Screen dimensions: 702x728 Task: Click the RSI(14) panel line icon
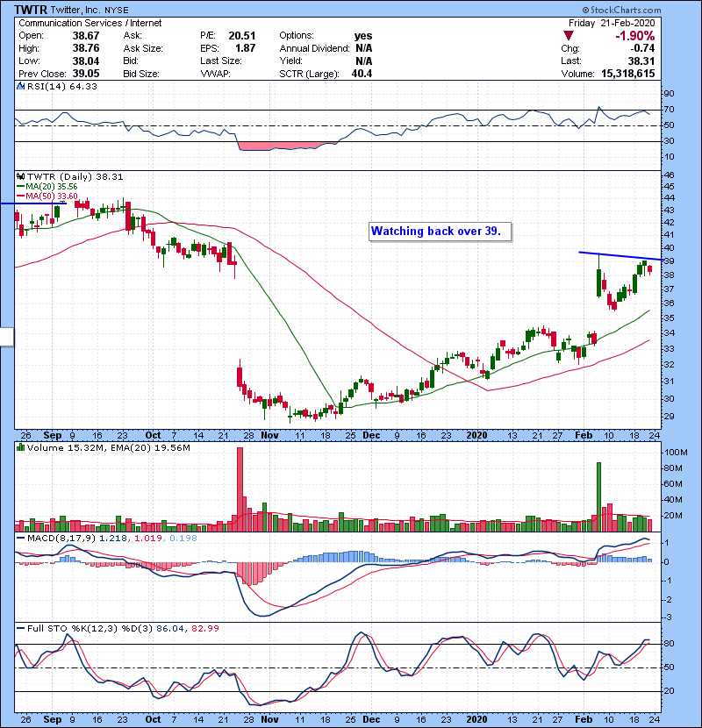[x=20, y=86]
